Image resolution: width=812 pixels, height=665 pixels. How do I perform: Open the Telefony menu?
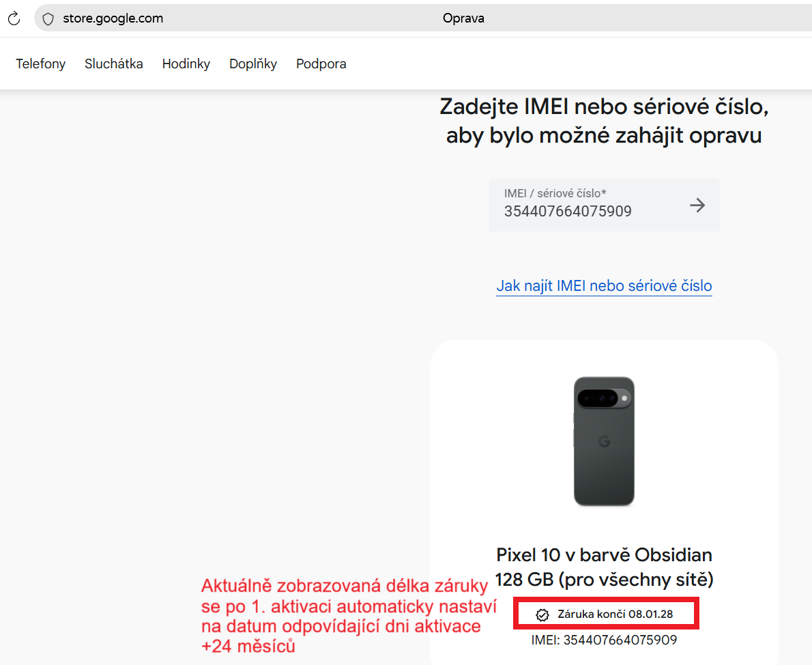point(40,63)
